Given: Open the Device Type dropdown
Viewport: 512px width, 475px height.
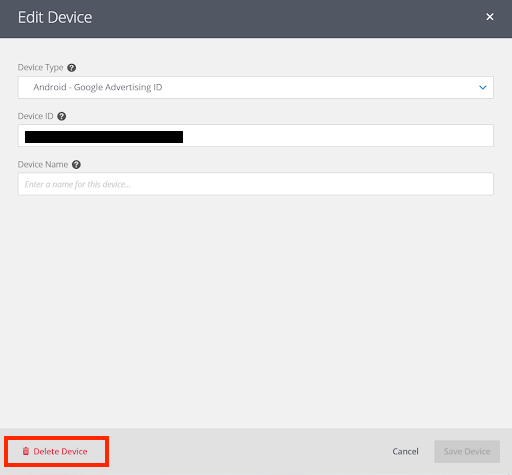Looking at the screenshot, I should tap(256, 87).
